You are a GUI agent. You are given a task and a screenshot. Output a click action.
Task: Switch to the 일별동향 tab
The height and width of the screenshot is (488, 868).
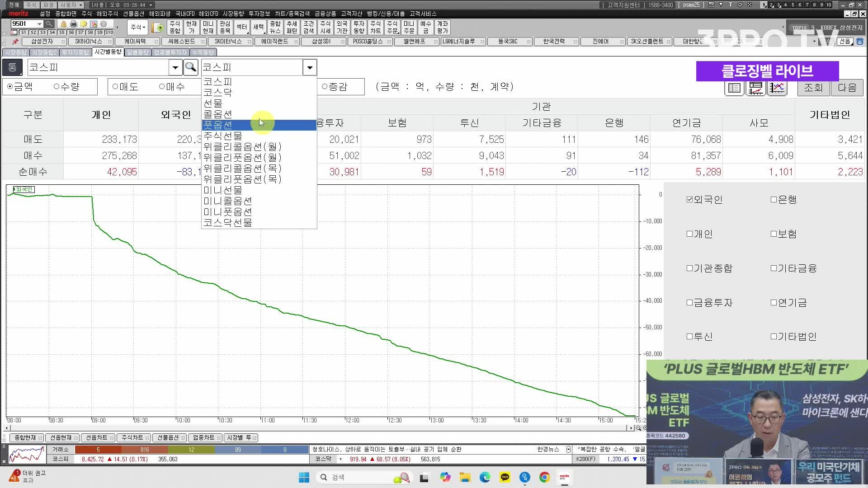(137, 52)
